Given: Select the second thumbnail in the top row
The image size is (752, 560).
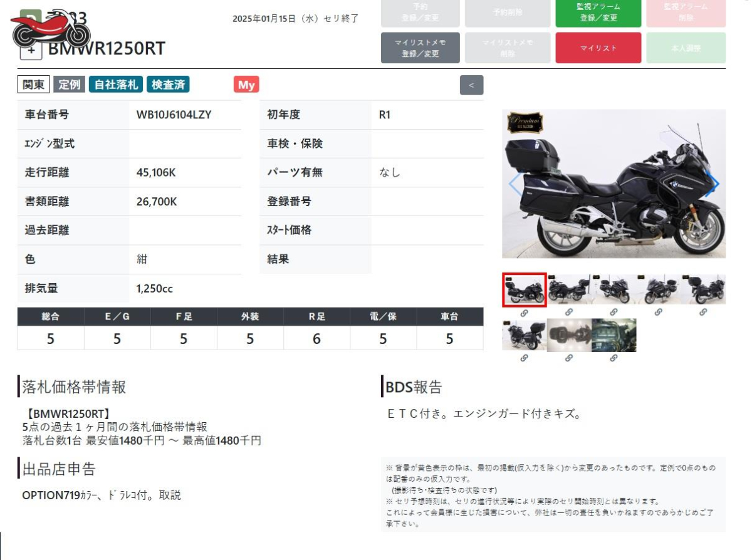Looking at the screenshot, I should tap(569, 289).
